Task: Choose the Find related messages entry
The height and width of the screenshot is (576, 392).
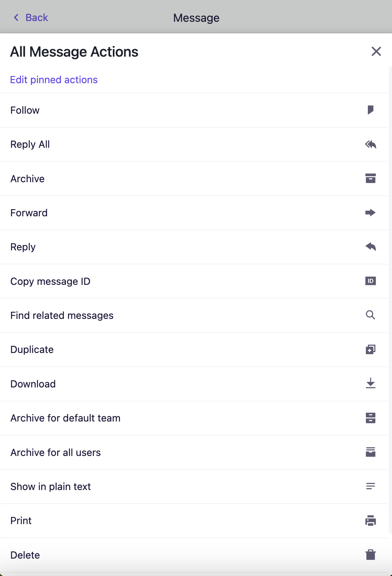Action: [194, 315]
